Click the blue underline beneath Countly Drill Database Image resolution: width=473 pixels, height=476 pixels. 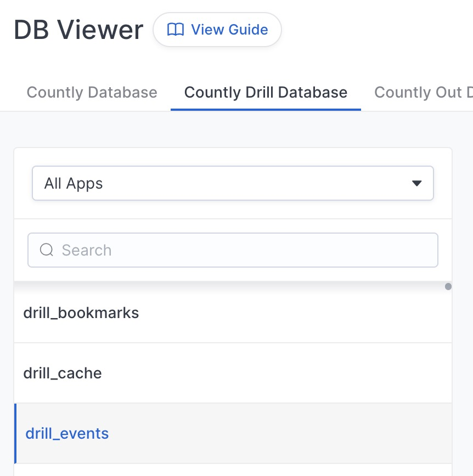266,110
